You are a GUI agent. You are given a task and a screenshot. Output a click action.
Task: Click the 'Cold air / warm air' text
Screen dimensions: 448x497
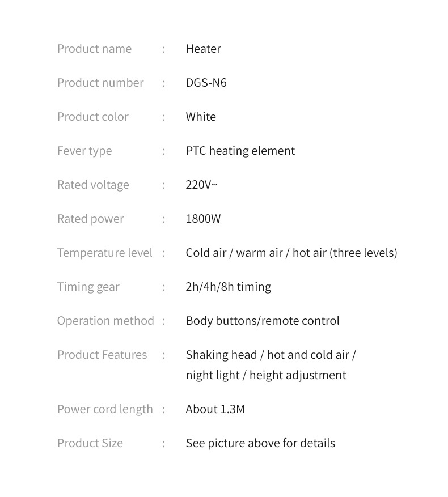click(x=234, y=253)
